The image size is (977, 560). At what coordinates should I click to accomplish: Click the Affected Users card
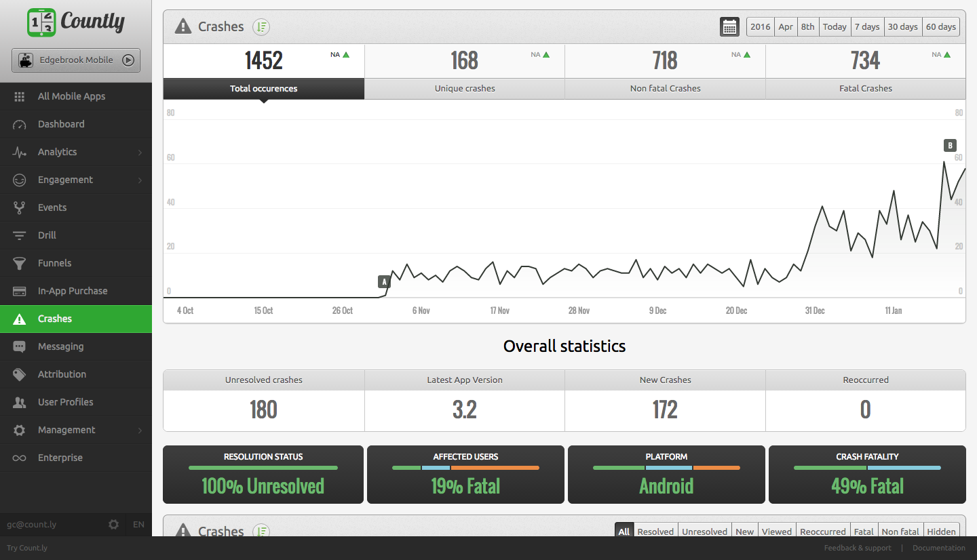[x=465, y=475]
